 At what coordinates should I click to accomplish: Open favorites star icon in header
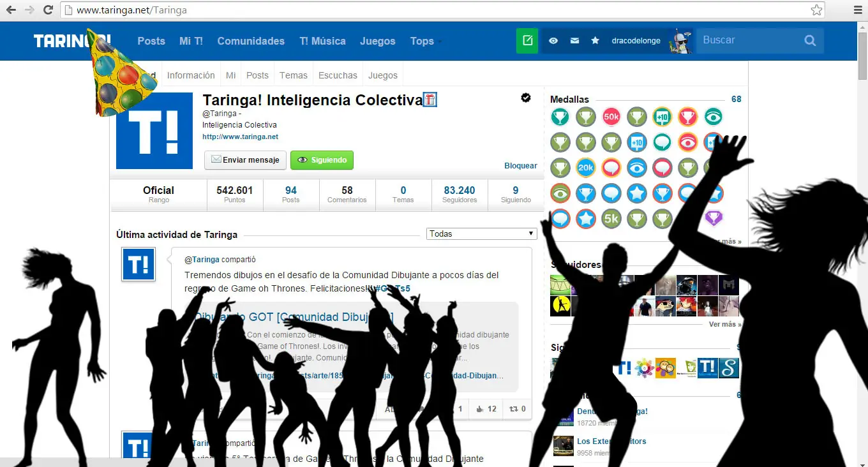(x=595, y=41)
